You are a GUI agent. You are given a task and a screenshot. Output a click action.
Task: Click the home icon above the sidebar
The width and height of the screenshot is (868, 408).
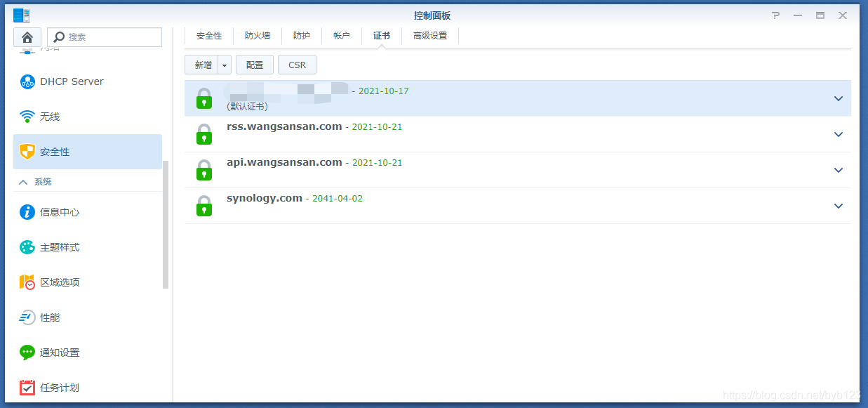pyautogui.click(x=27, y=37)
